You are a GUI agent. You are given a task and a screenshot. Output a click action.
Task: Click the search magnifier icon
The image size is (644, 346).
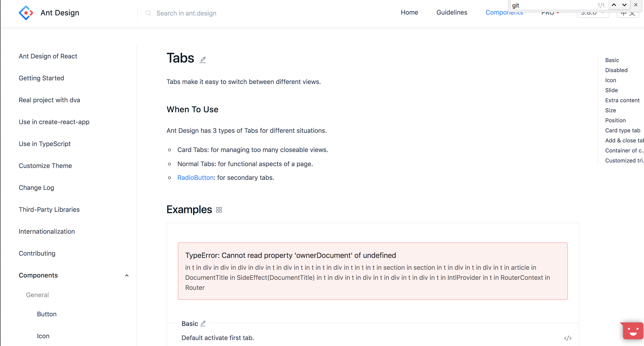(148, 13)
